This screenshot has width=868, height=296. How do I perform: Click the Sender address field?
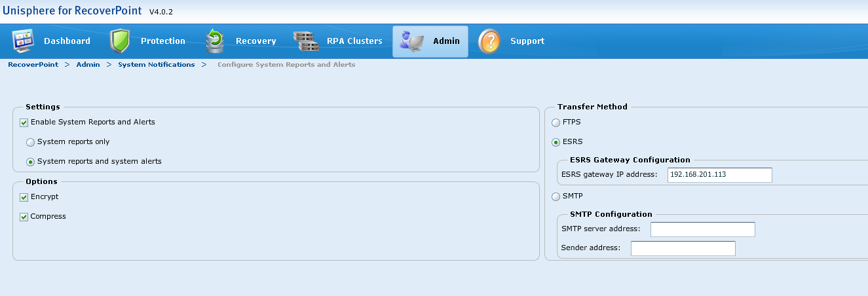pos(683,248)
